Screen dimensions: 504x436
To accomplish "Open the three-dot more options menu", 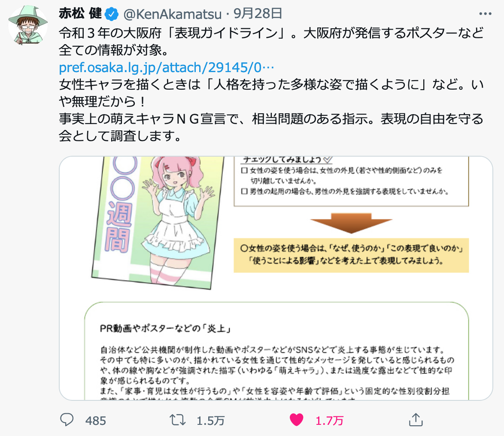I will point(485,14).
